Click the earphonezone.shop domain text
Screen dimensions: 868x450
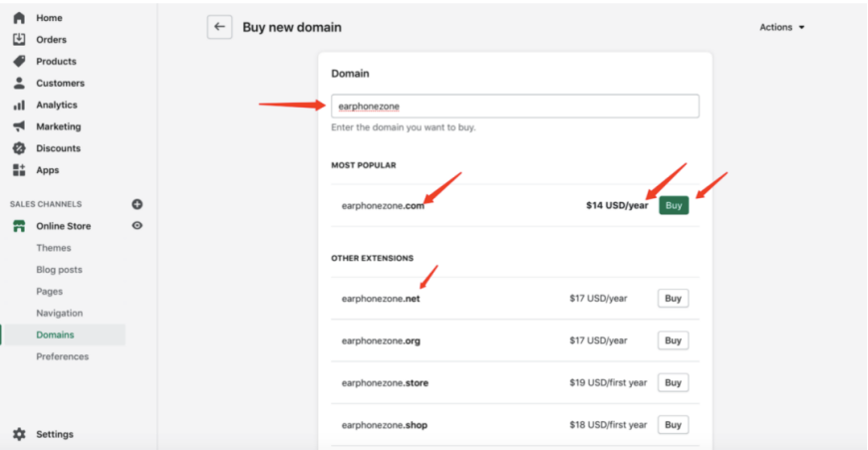click(385, 425)
